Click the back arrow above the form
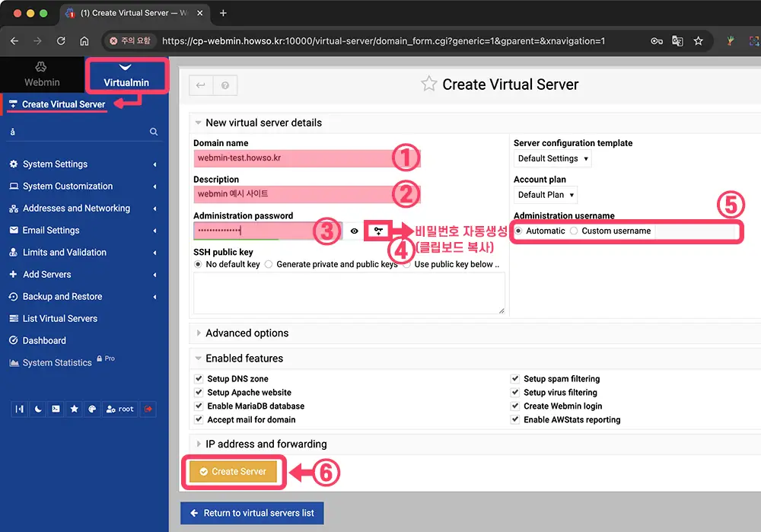 pyautogui.click(x=200, y=85)
